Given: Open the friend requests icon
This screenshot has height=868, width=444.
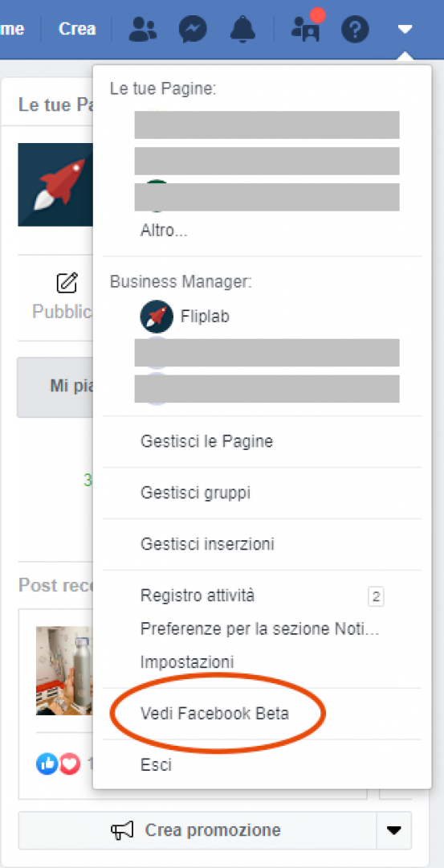Looking at the screenshot, I should point(143,30).
